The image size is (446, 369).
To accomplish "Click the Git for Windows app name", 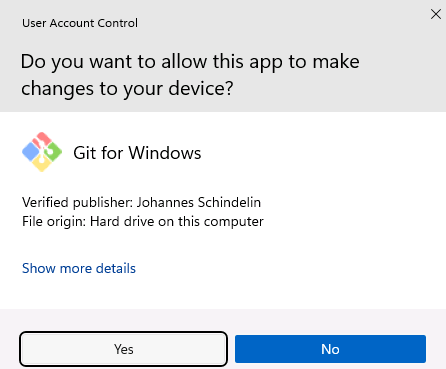I will tap(137, 153).
